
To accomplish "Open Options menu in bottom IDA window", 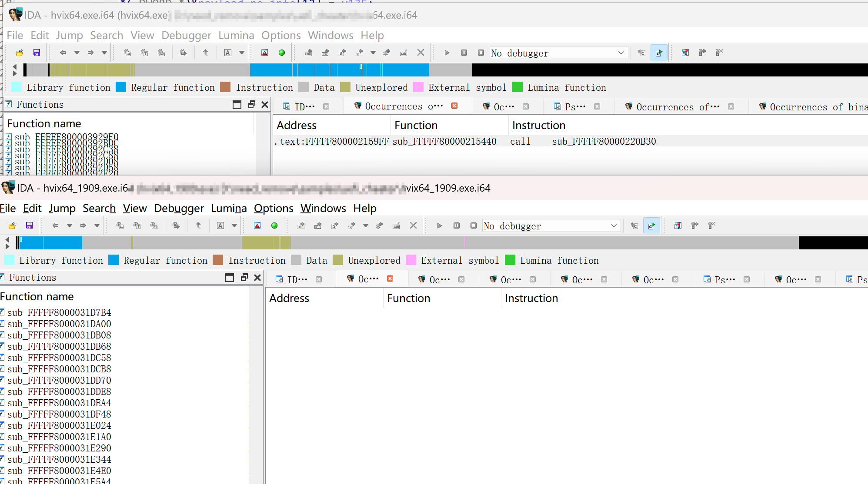I will point(274,208).
